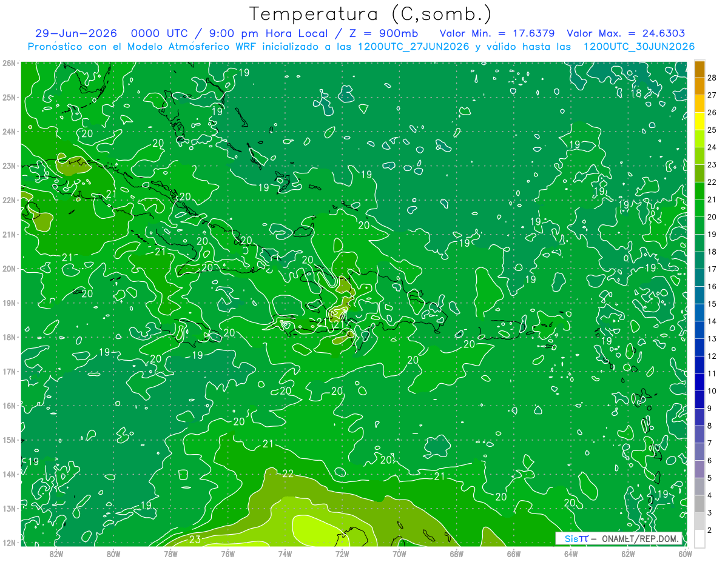The width and height of the screenshot is (728, 562).
Task: Click the "6" value on the color legend
Action: pos(710,460)
